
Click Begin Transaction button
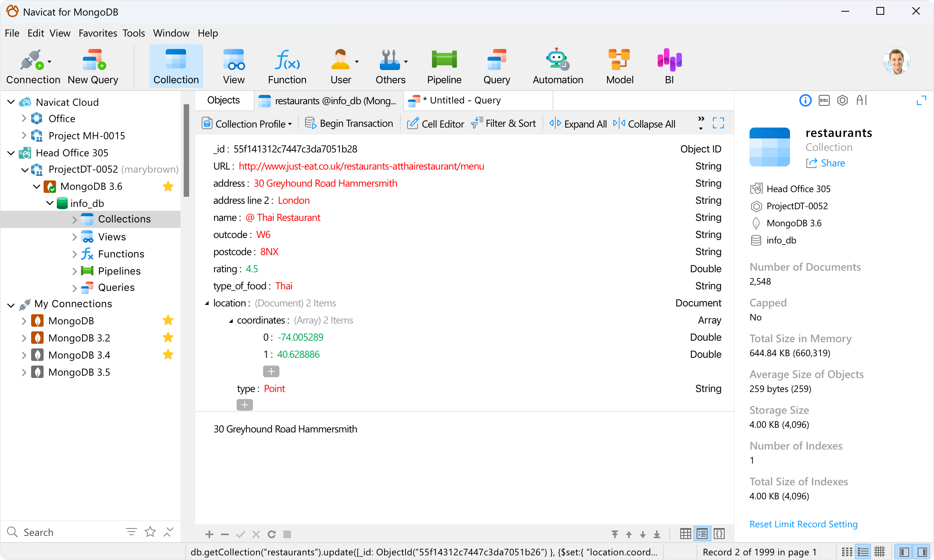tap(349, 124)
